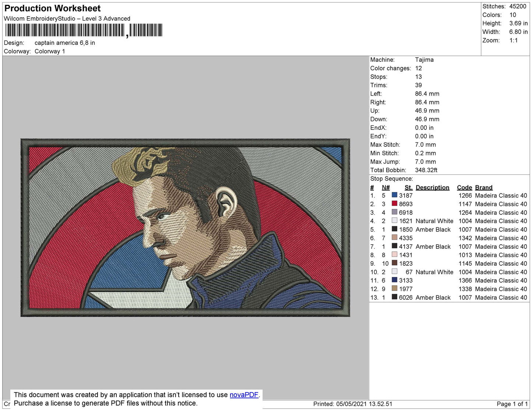Select stitch count 1977 in stop 12

click(x=406, y=289)
